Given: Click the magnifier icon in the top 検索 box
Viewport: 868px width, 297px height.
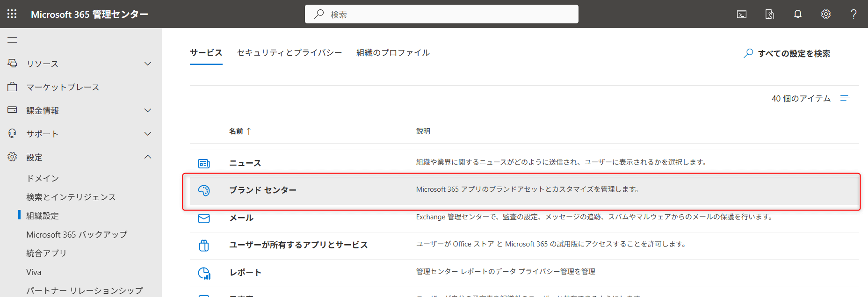Looking at the screenshot, I should click(x=319, y=14).
